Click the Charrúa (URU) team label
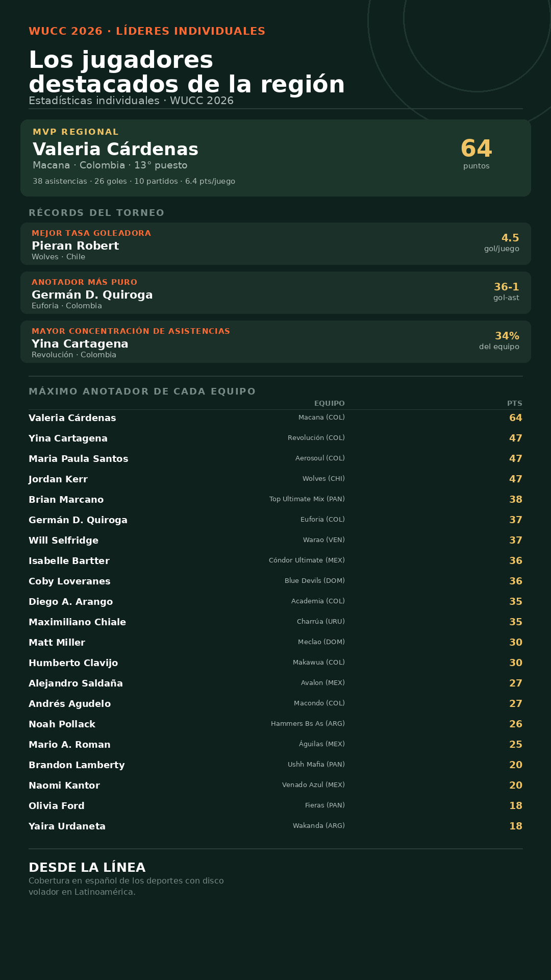 click(321, 622)
